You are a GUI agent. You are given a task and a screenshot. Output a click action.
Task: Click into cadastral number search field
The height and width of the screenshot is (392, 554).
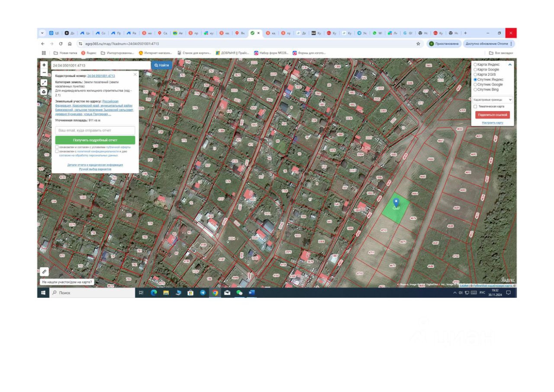100,65
